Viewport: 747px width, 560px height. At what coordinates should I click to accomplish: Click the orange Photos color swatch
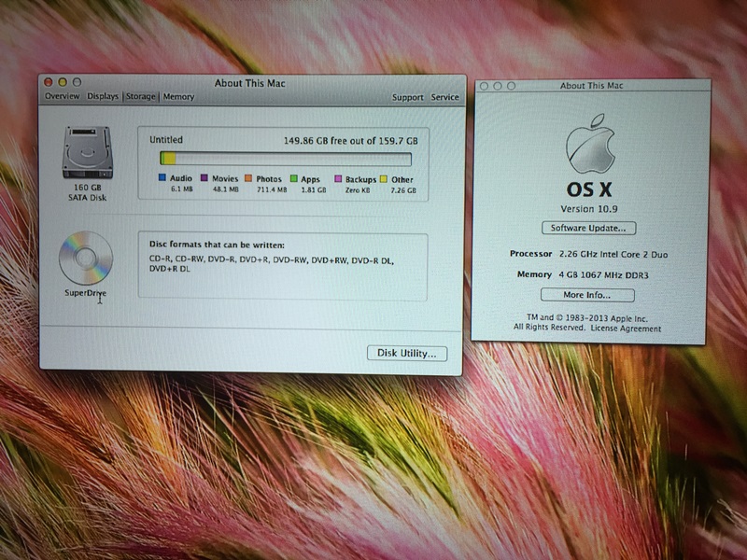point(248,178)
